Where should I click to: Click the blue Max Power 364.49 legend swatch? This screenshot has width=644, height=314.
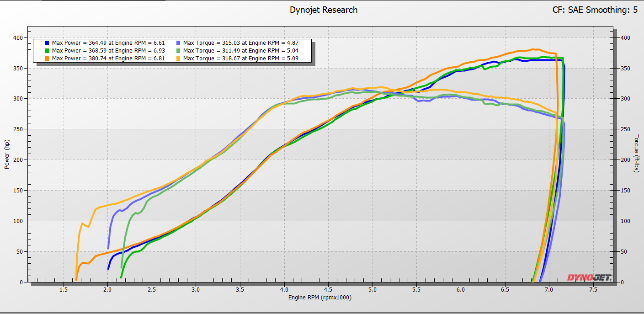tap(47, 43)
